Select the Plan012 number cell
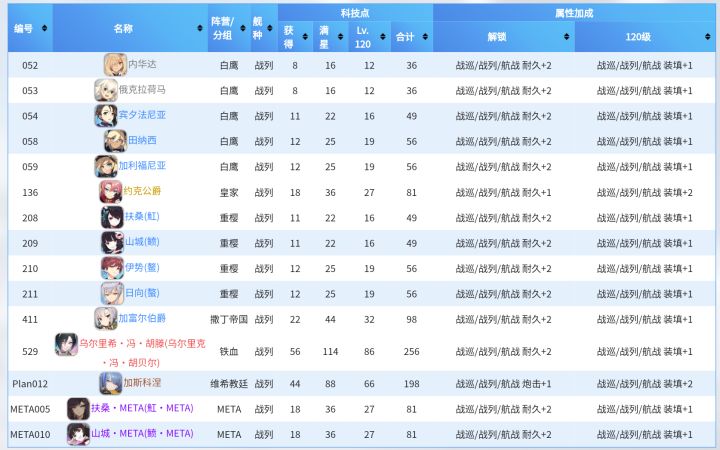The width and height of the screenshot is (720, 450). tap(30, 383)
